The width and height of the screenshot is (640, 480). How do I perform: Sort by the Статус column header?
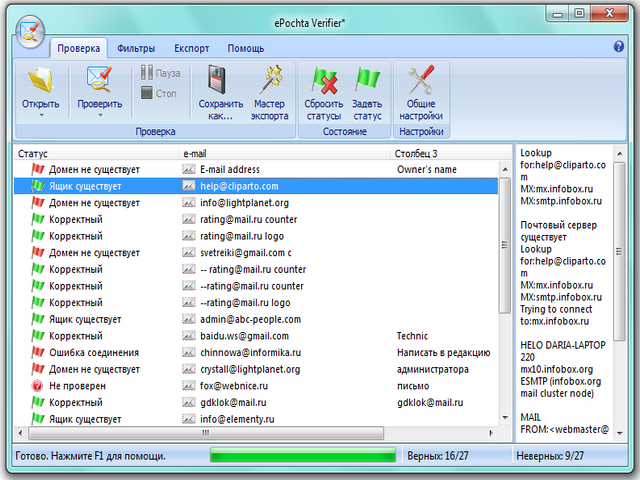click(x=97, y=153)
